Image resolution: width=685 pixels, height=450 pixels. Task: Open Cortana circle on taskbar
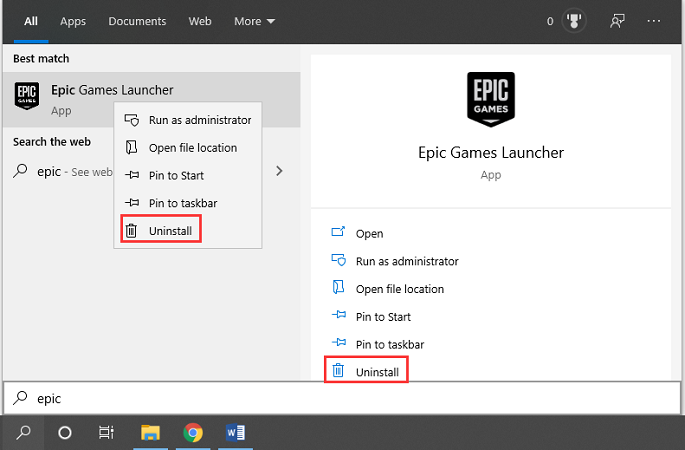tap(65, 433)
